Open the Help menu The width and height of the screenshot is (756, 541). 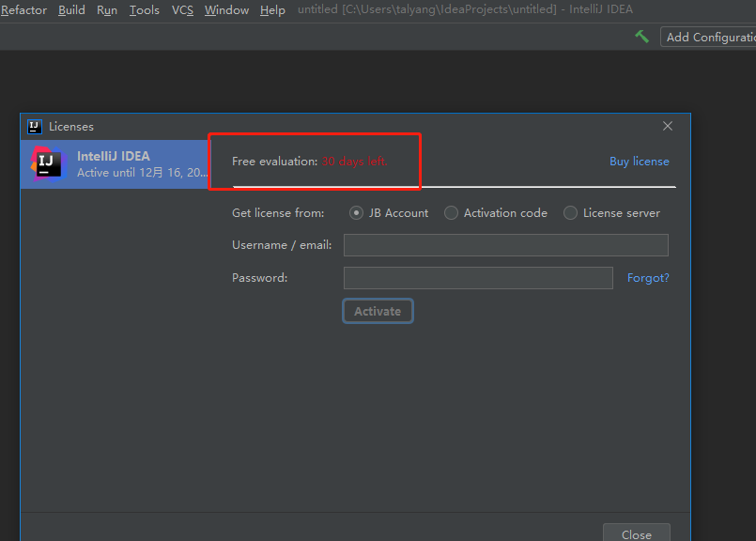[272, 10]
